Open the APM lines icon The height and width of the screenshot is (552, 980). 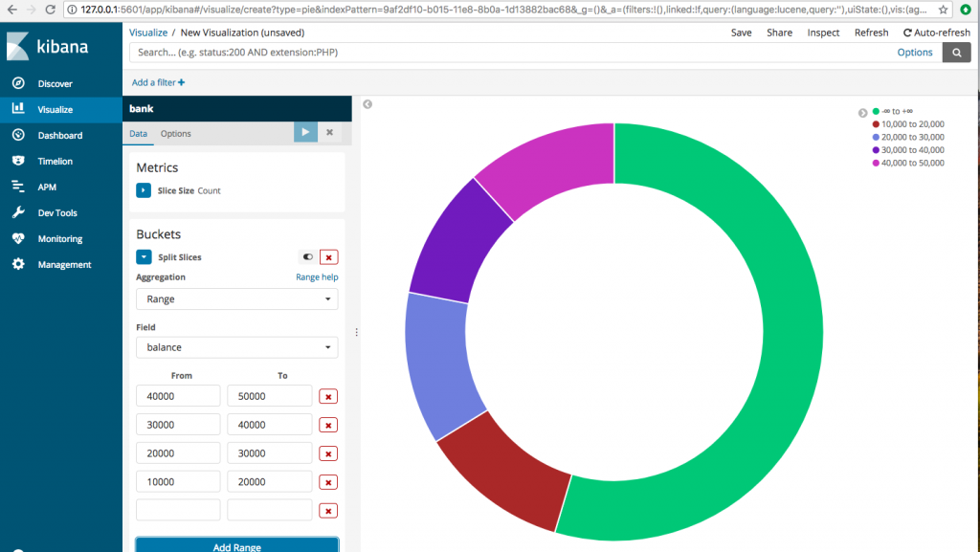[x=19, y=187]
